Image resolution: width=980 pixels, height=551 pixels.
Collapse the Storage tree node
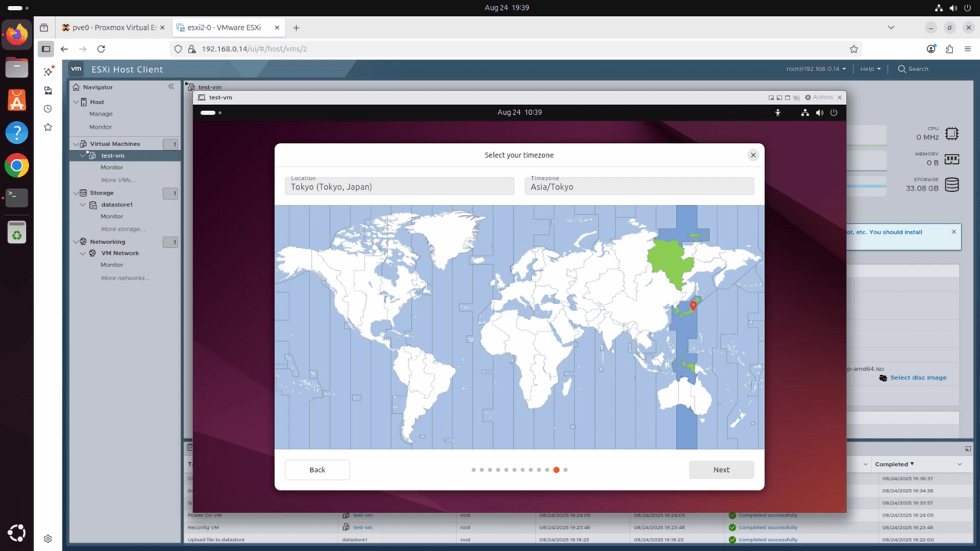[x=76, y=193]
